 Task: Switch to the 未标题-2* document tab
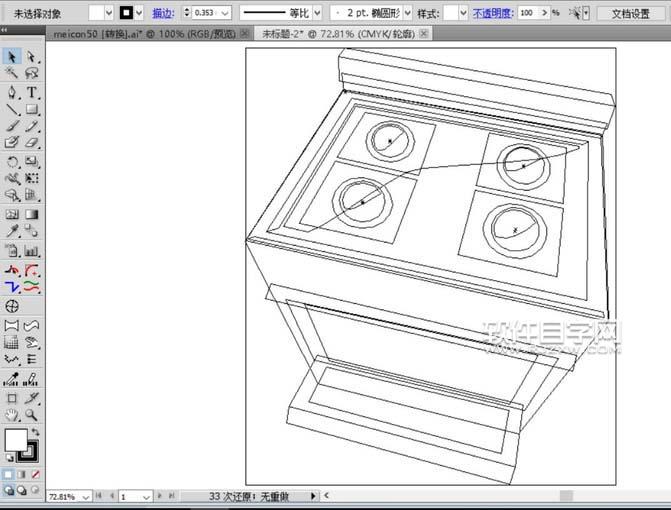(x=338, y=34)
